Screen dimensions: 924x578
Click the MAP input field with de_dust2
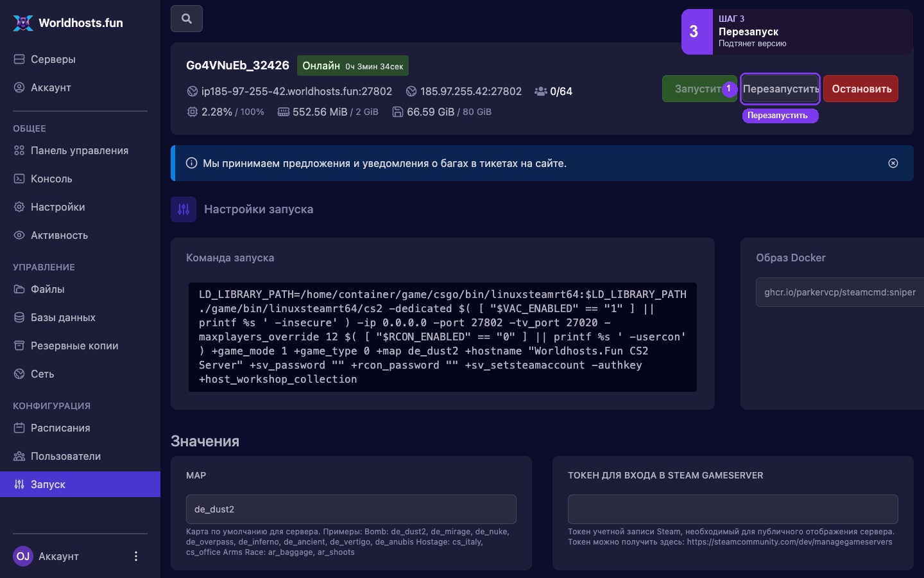point(351,509)
